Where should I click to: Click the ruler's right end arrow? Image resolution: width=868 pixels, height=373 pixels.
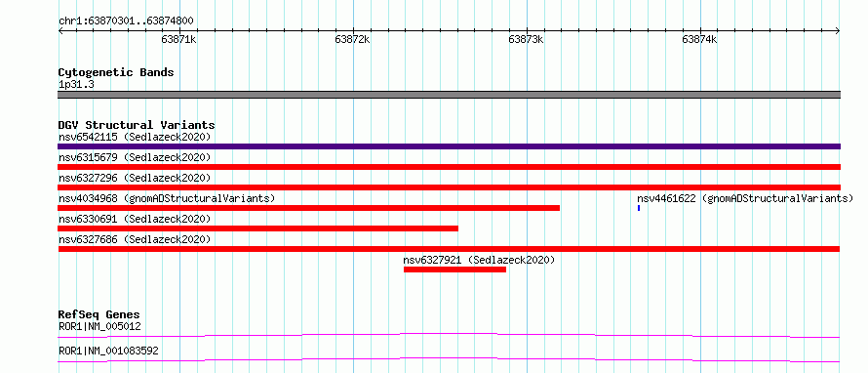tap(838, 31)
